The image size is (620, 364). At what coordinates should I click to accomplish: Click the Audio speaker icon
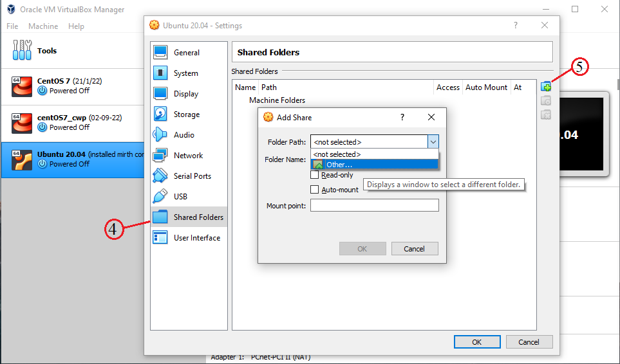pos(160,134)
